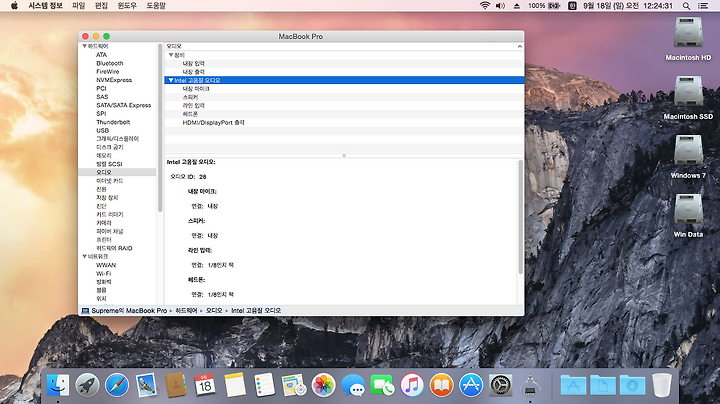Viewport: 720px width, 404px height.
Task: Open App Store icon in Dock
Action: [471, 385]
